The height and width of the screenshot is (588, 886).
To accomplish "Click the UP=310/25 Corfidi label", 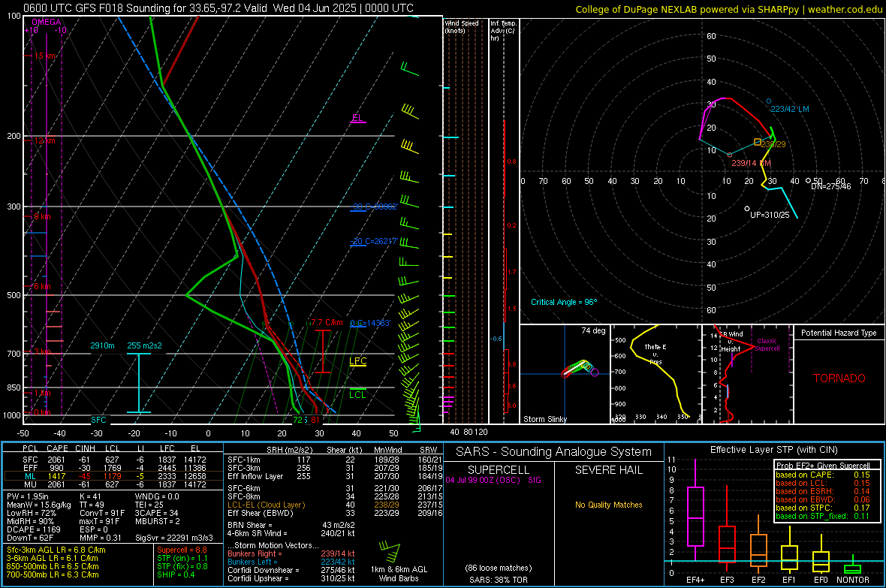I will [770, 215].
